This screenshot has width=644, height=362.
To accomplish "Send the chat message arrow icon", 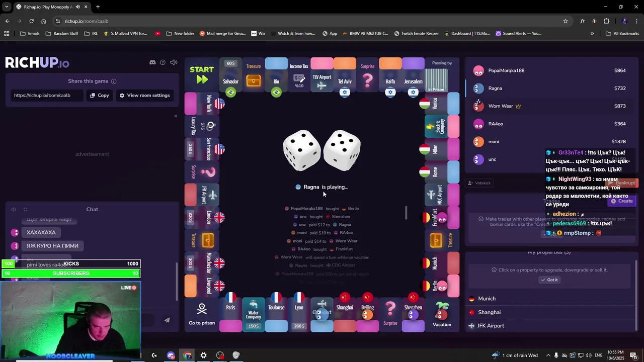I will 167,320.
